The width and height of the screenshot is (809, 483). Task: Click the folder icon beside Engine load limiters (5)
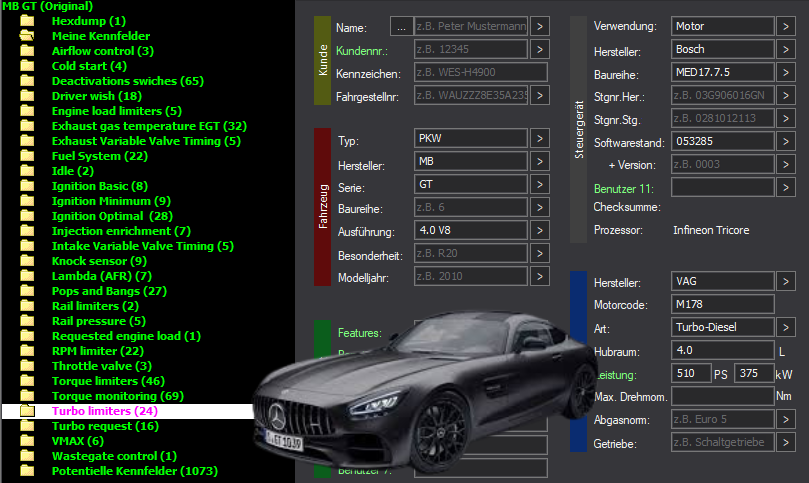click(x=27, y=111)
